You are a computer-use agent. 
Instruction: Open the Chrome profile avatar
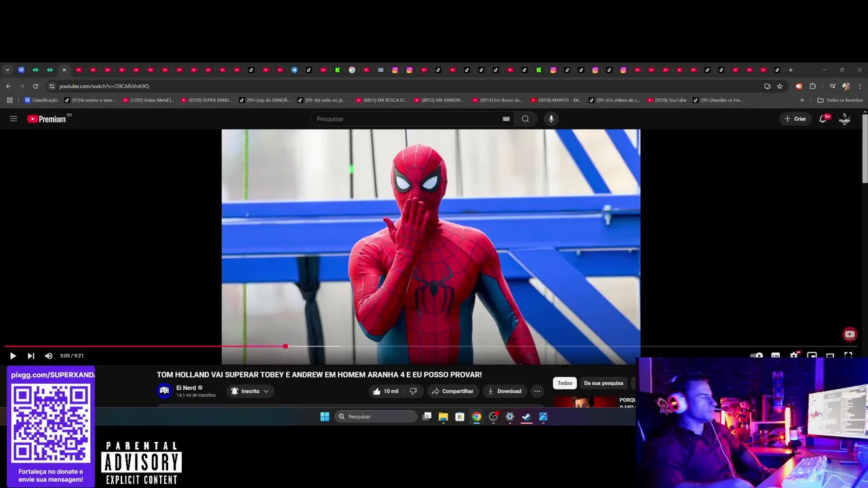(x=846, y=86)
